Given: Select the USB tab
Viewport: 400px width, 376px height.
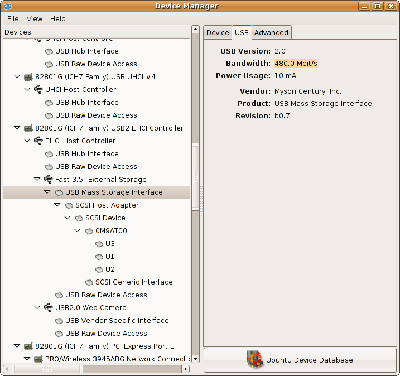Looking at the screenshot, I should 241,32.
